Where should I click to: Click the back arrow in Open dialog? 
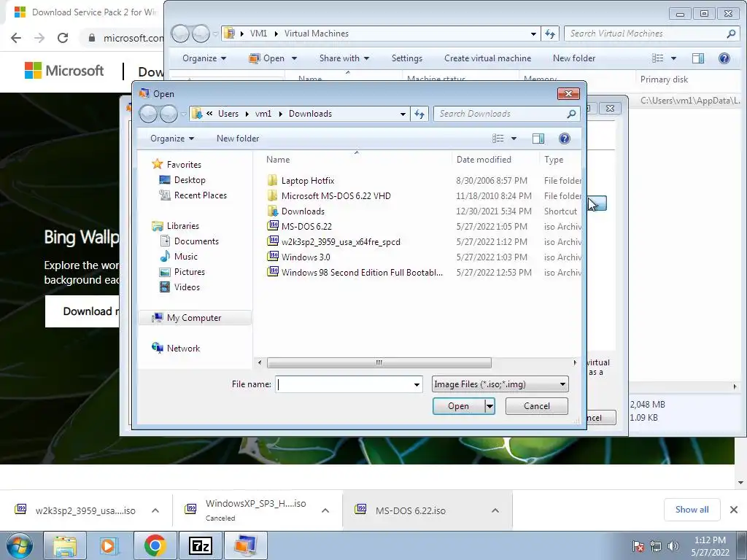click(x=148, y=114)
